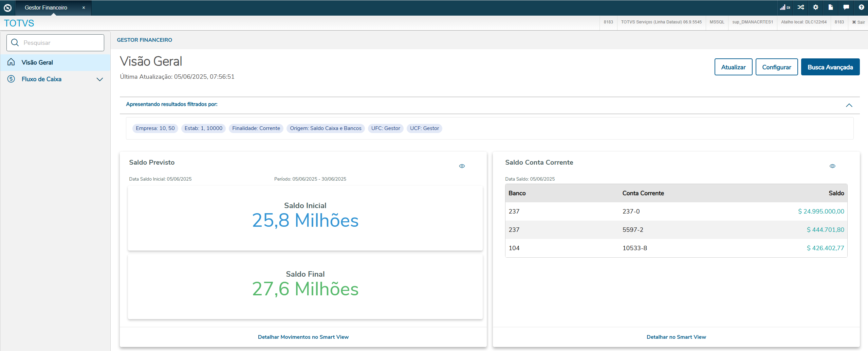Open Visão Geral in the sidebar
Image resolution: width=868 pixels, height=351 pixels.
click(x=55, y=62)
